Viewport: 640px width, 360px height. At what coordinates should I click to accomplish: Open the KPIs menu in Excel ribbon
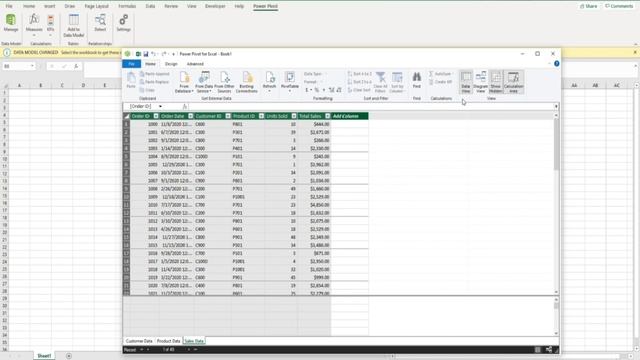[51, 24]
